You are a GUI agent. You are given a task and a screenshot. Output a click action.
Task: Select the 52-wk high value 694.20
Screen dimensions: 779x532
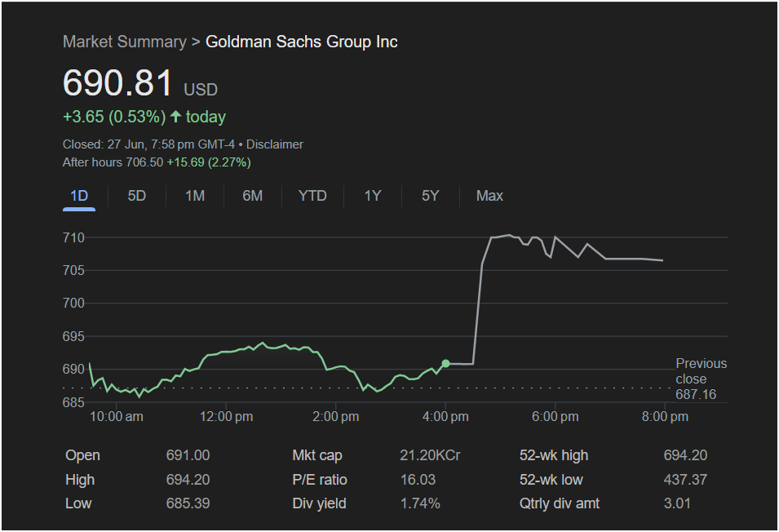685,455
